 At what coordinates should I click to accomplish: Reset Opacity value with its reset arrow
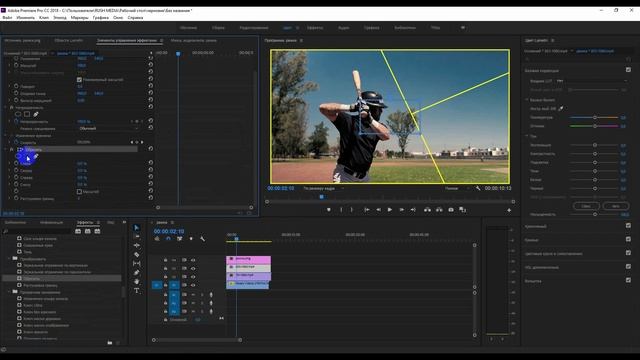coord(151,121)
